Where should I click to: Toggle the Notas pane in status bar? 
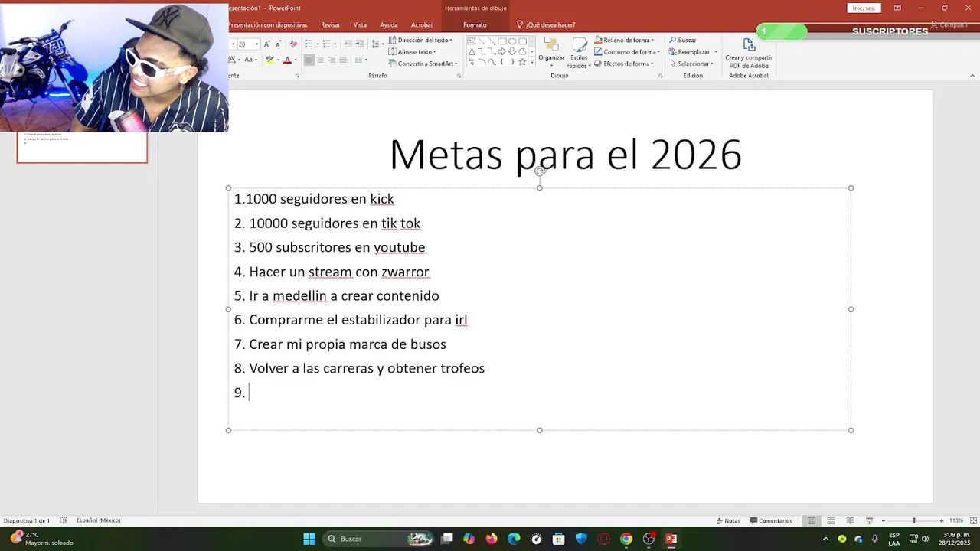pyautogui.click(x=728, y=520)
